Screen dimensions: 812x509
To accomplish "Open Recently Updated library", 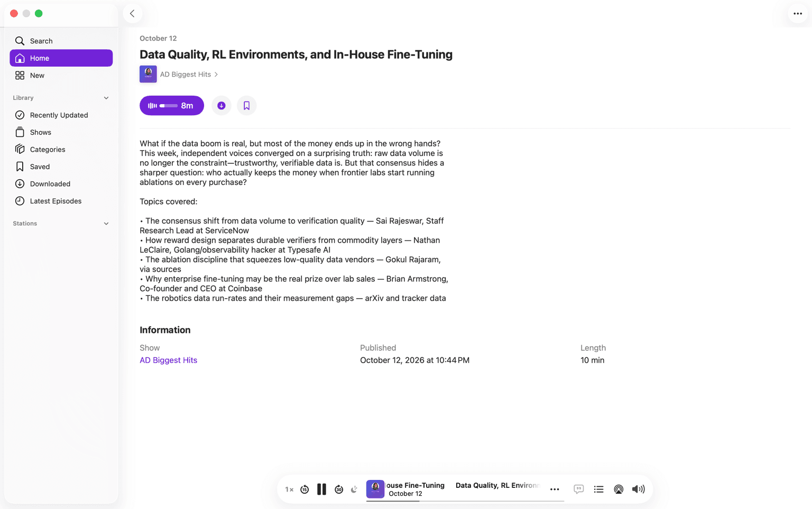I will pos(61,115).
